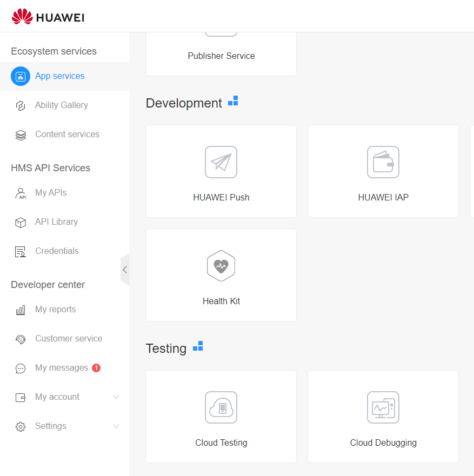Open My reports

point(56,309)
